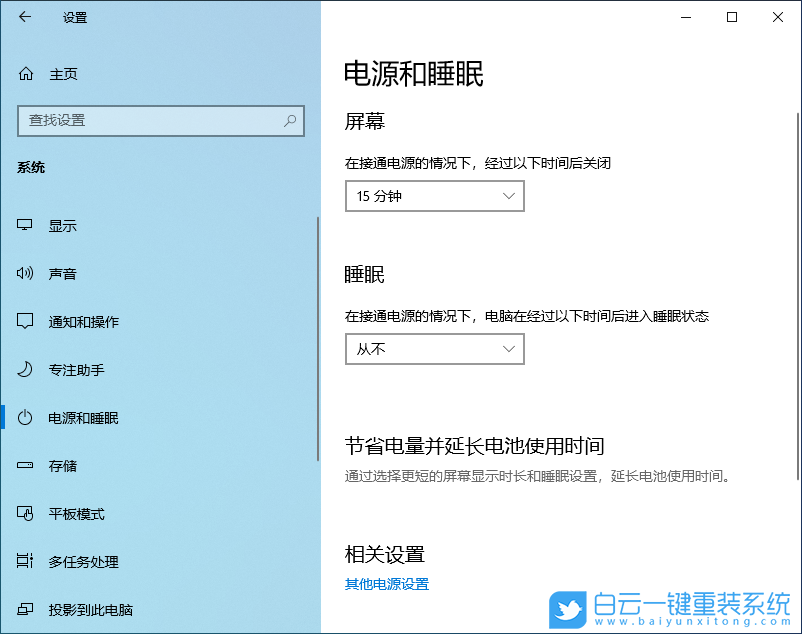Viewport: 802px width, 634px height.
Task: Select 投影到此电脑 projection settings icon
Action: [x=28, y=609]
